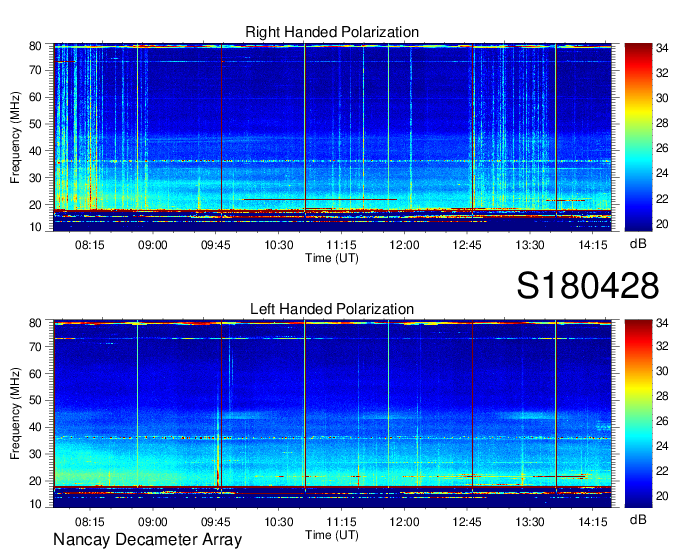
Task: Click 09:00 tick on Right Handed time axis
Action: click(x=153, y=245)
